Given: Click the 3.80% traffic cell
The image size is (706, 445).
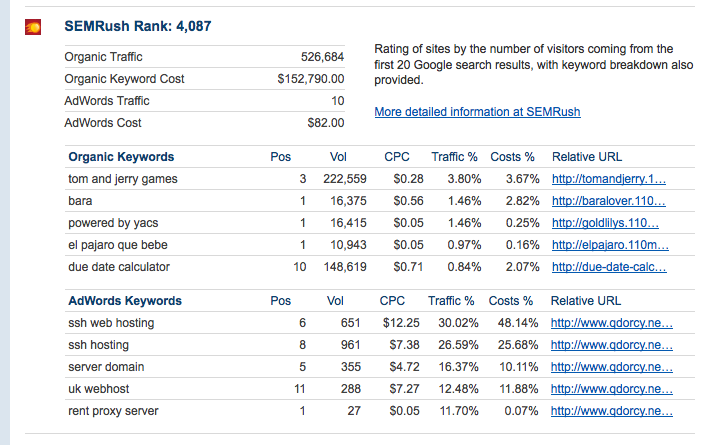Looking at the screenshot, I should (x=464, y=179).
